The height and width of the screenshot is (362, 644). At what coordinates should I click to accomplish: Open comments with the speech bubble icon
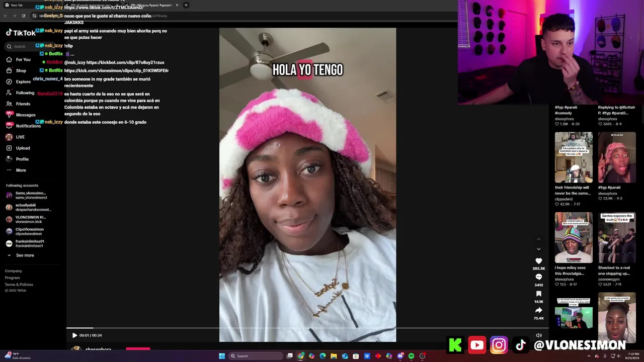coord(539,277)
